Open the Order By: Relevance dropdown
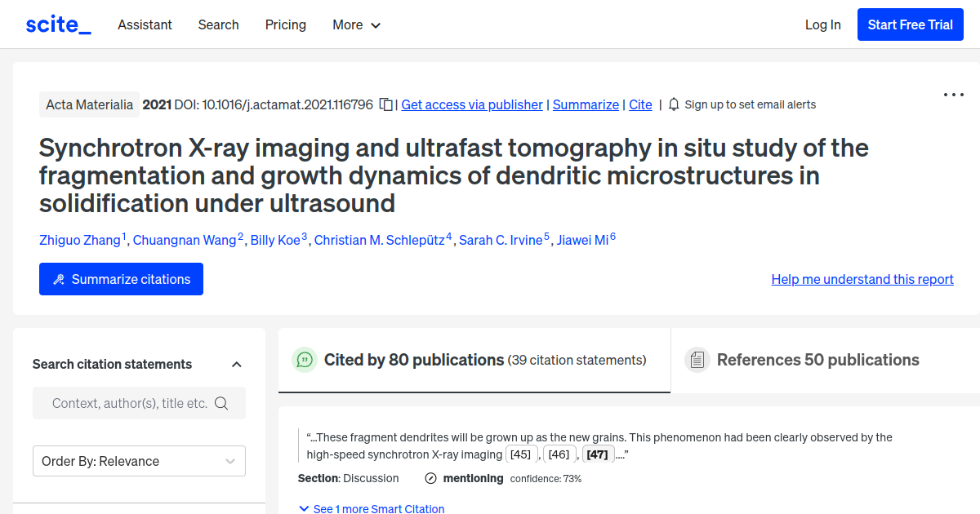 (x=139, y=460)
